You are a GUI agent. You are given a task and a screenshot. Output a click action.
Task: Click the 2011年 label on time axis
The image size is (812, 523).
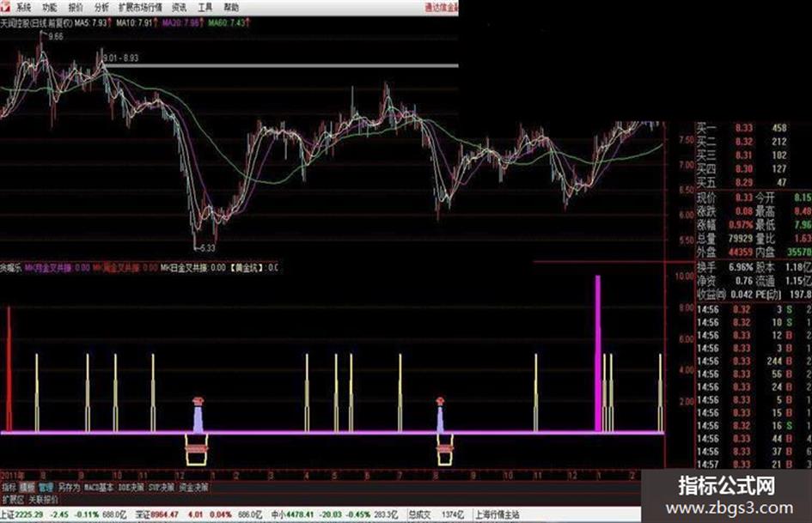click(x=12, y=476)
